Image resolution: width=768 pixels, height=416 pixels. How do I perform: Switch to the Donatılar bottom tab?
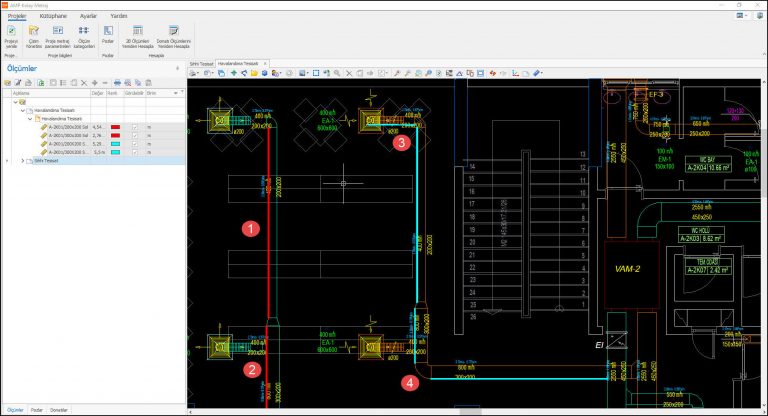pyautogui.click(x=59, y=410)
